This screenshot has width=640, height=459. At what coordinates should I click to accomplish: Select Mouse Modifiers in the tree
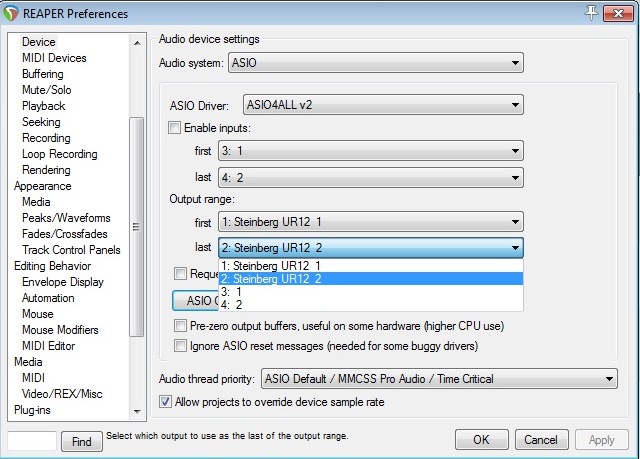coord(60,330)
